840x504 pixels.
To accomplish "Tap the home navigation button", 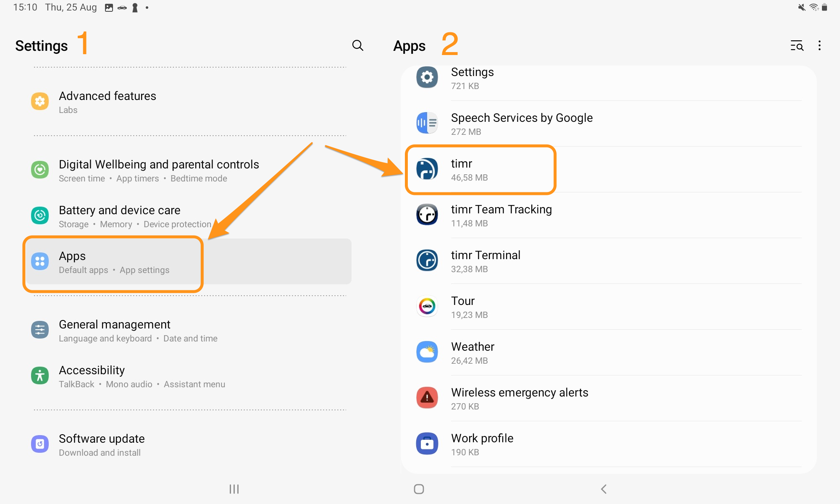I will 419,489.
